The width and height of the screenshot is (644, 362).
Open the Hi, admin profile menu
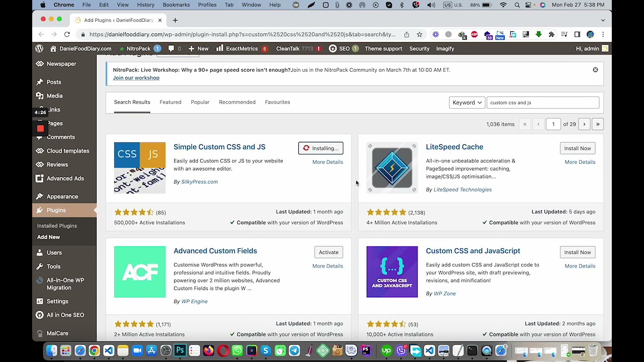[592, 49]
